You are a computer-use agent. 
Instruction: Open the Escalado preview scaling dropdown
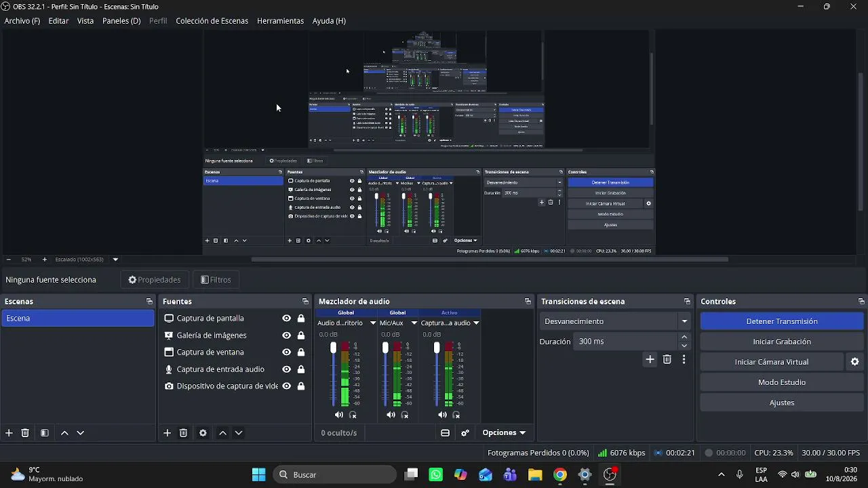click(115, 260)
